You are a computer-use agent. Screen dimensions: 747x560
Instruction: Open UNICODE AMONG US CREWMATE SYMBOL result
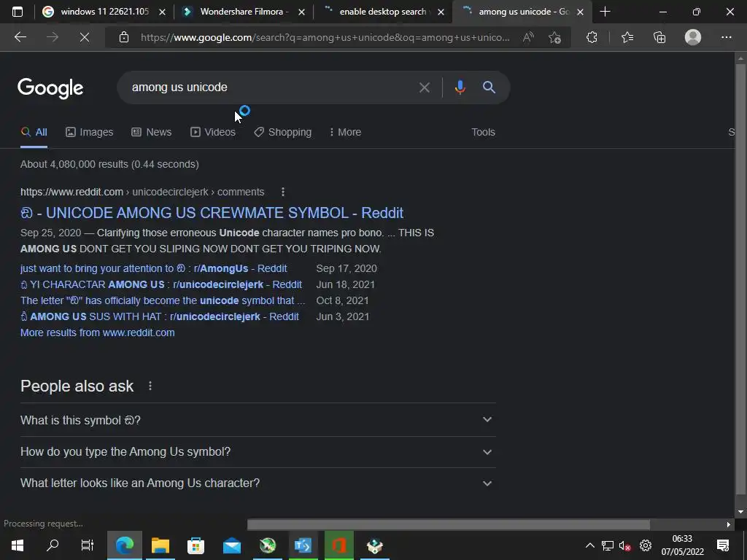tap(212, 213)
